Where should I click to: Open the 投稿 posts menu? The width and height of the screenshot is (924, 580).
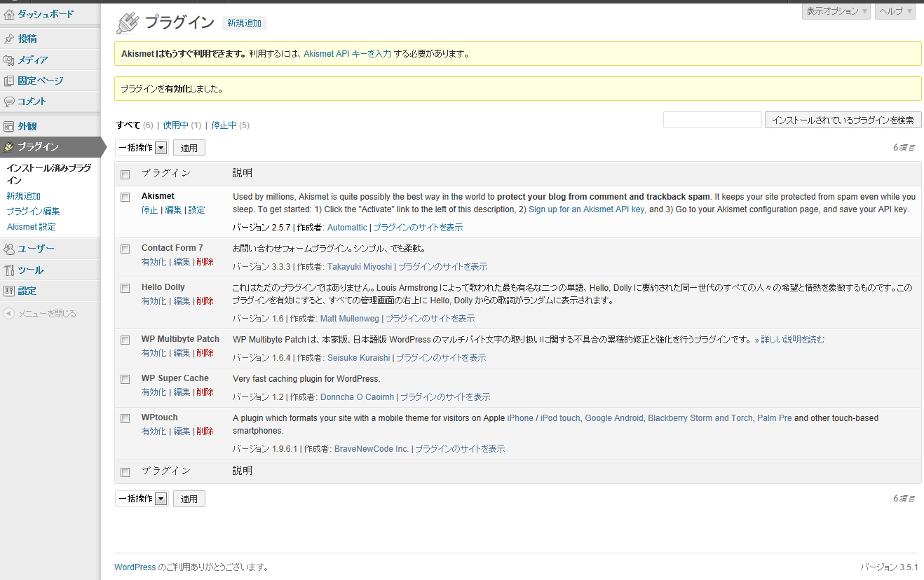(x=27, y=39)
